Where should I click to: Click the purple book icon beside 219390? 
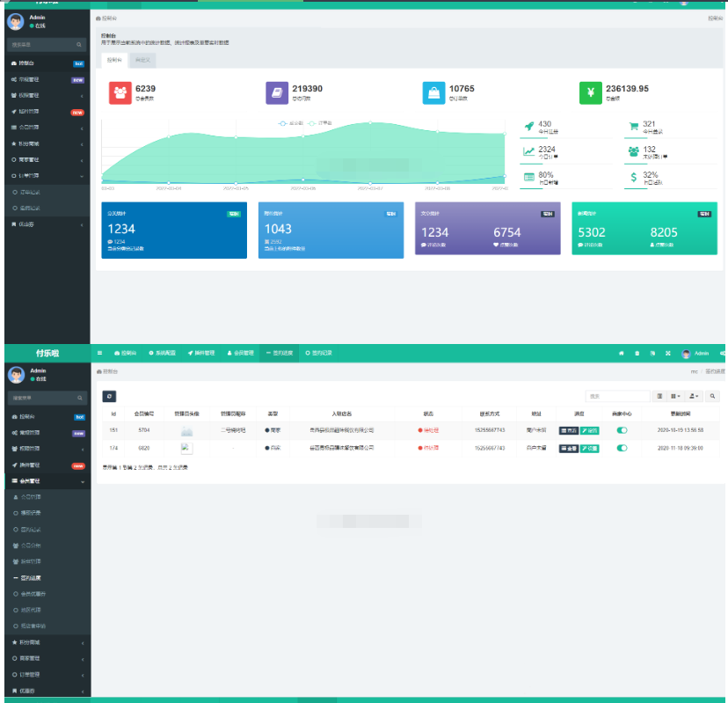(277, 92)
